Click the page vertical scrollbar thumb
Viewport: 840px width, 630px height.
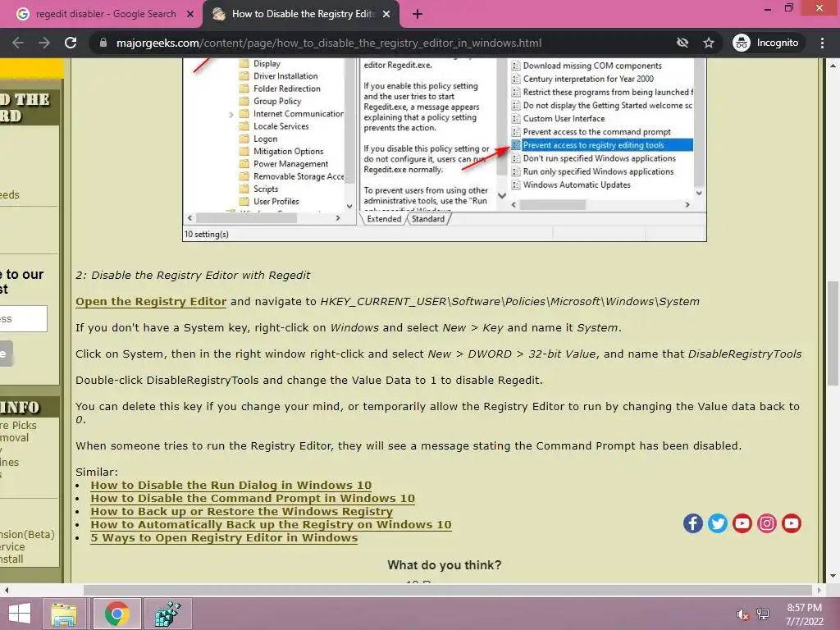833,333
